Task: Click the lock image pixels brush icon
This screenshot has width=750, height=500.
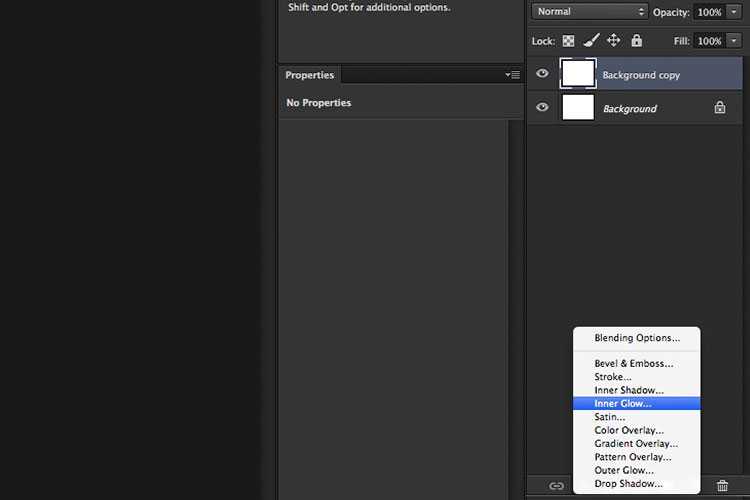Action: 591,41
